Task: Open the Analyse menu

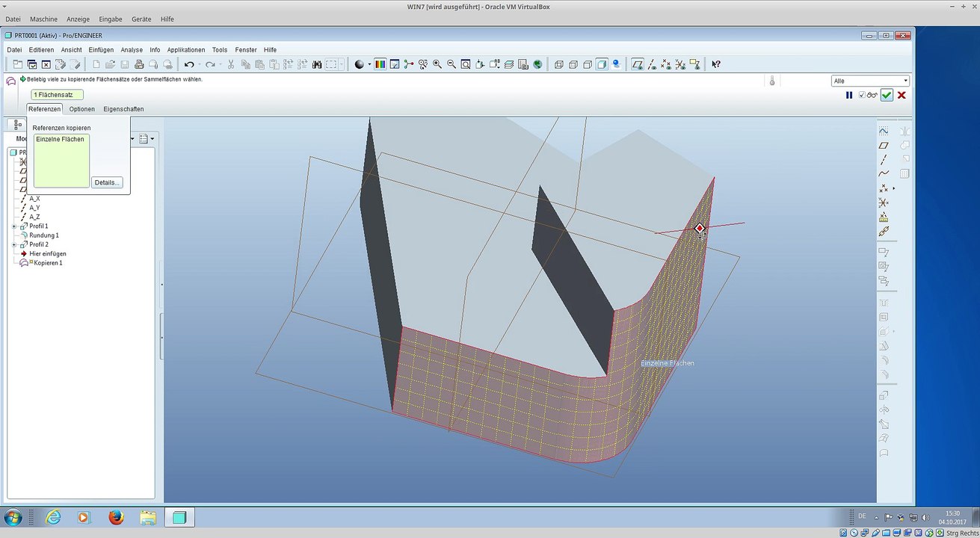Action: point(132,50)
